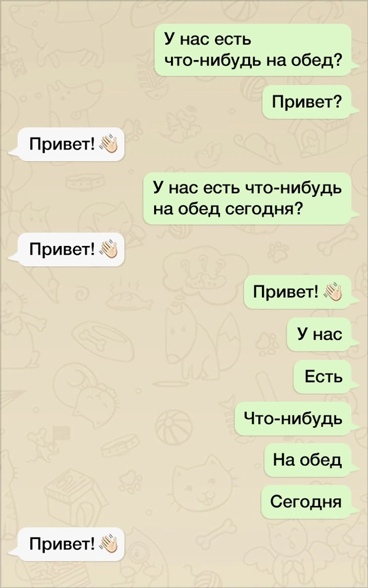The height and width of the screenshot is (588, 368).
Task: Select the green 'Есть' message bubble
Action: [323, 376]
